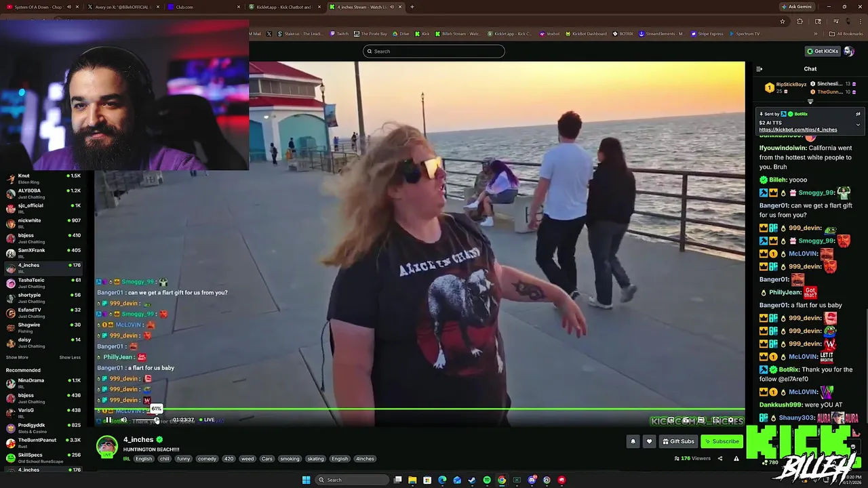Open nickwhite channel in the sidebar
The width and height of the screenshot is (868, 488).
pyautogui.click(x=43, y=223)
